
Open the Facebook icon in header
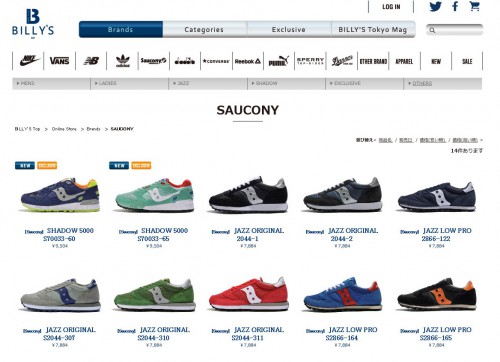[x=455, y=6]
